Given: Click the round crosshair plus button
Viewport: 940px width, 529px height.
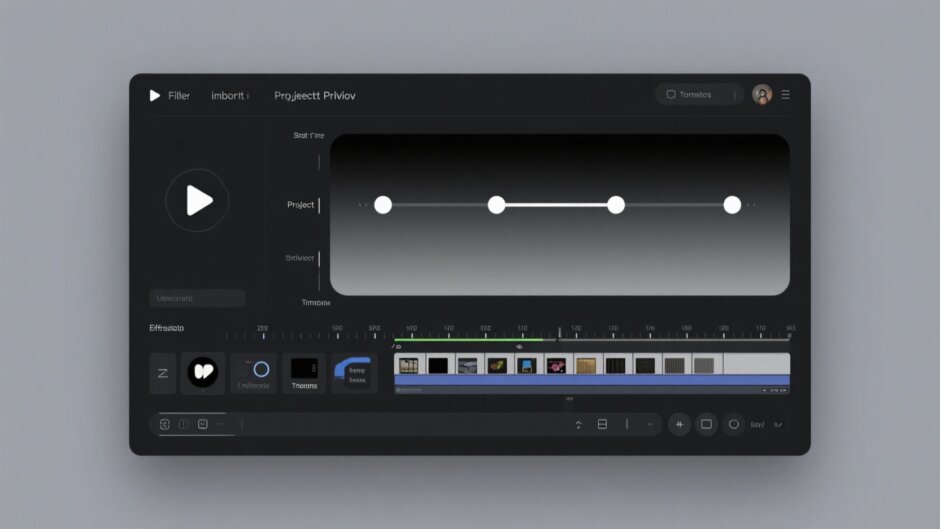Looking at the screenshot, I should pos(679,424).
